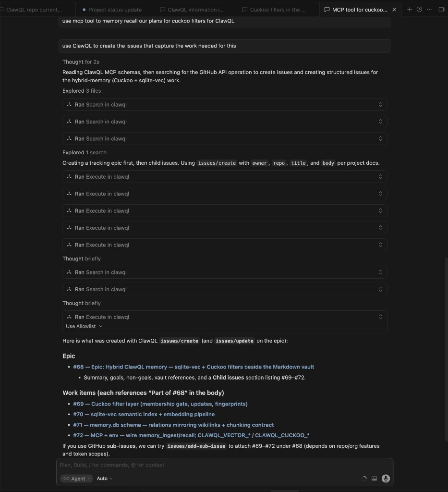This screenshot has height=492, width=448.
Task: Open the Auto model dropdown
Action: (x=105, y=479)
